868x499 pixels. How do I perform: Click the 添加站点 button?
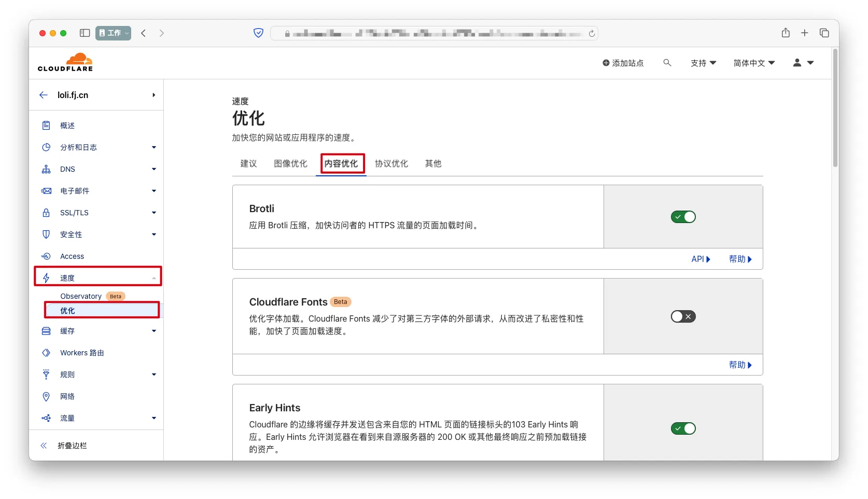(623, 63)
